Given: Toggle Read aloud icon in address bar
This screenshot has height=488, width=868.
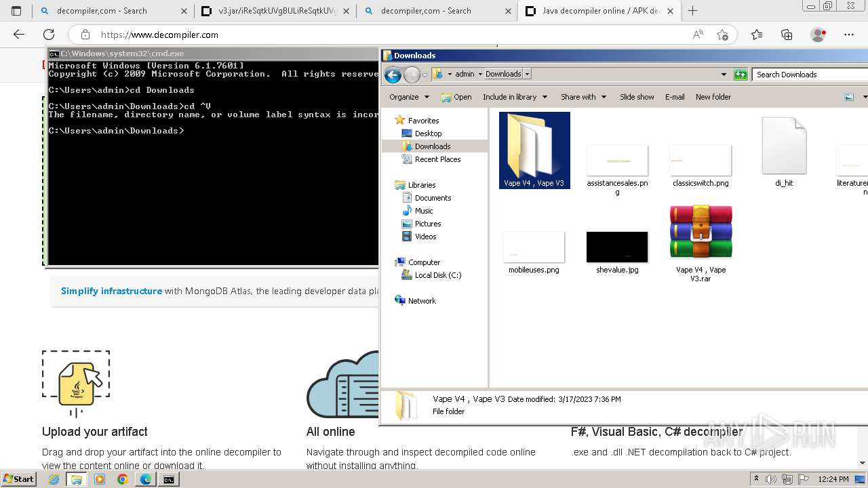Looking at the screenshot, I should pos(698,35).
